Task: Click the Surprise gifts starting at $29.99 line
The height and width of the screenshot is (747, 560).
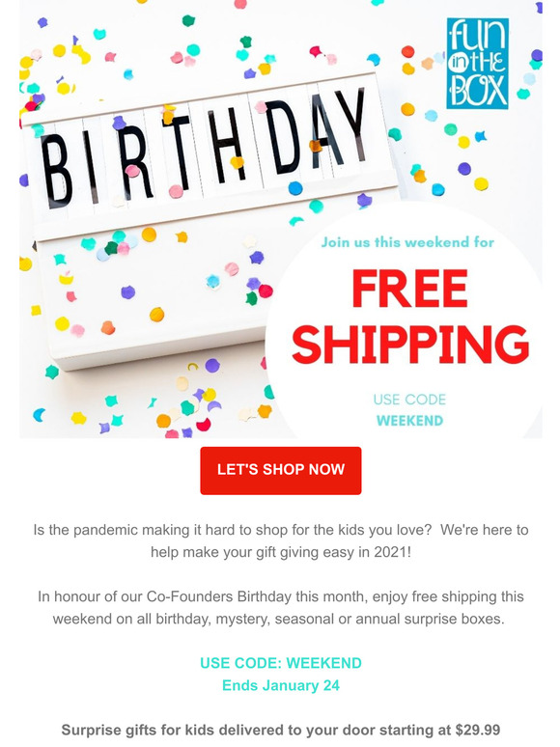Action: (281, 730)
